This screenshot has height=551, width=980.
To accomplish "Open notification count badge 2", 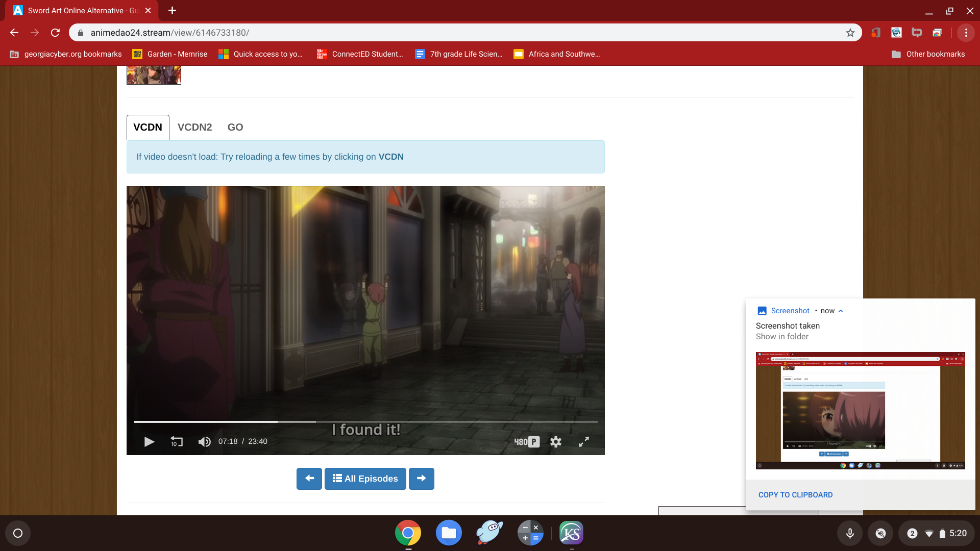I will coord(912,533).
